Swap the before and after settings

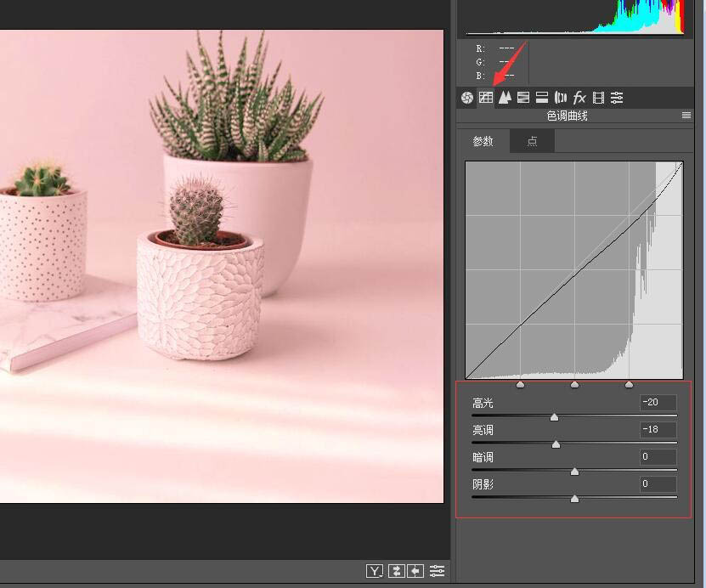pos(396,571)
